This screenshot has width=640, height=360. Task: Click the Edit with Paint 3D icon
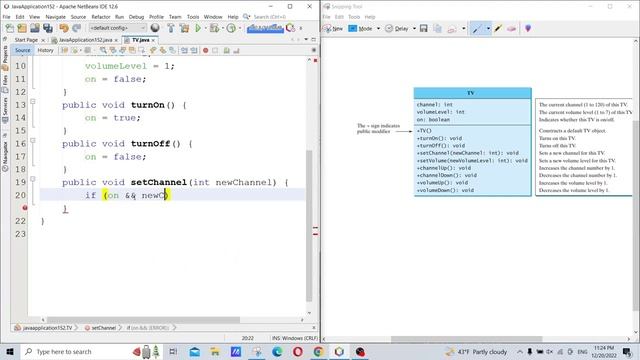[x=528, y=28]
